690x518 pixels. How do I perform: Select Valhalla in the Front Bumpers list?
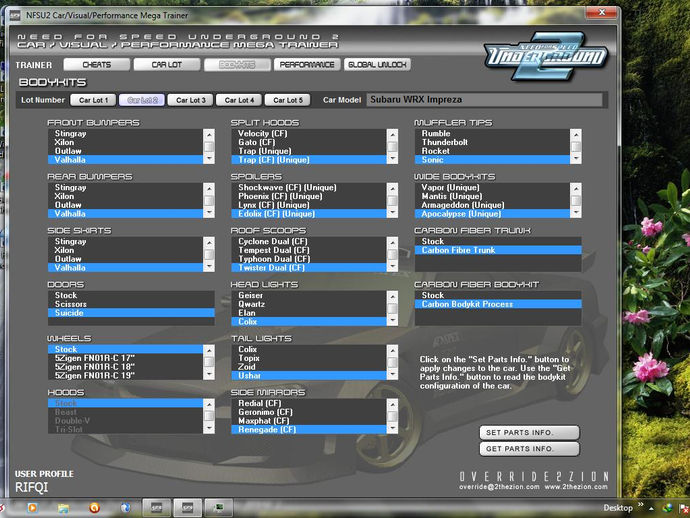[x=125, y=160]
